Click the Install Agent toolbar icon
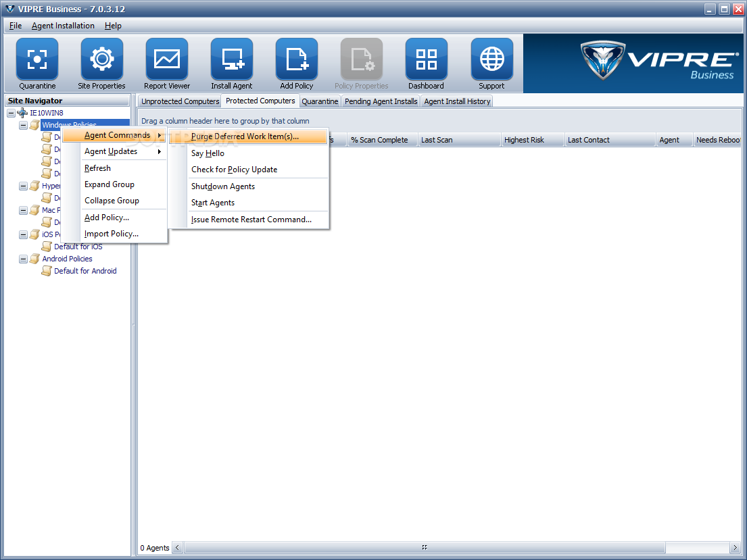 click(231, 59)
